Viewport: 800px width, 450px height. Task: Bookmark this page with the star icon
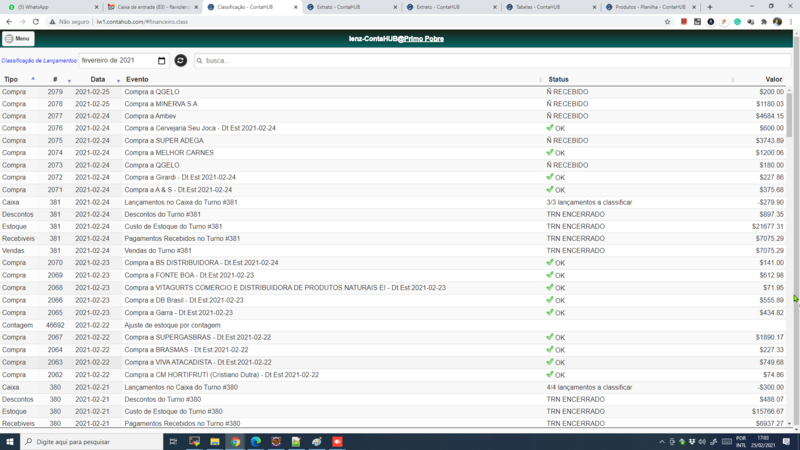click(667, 22)
